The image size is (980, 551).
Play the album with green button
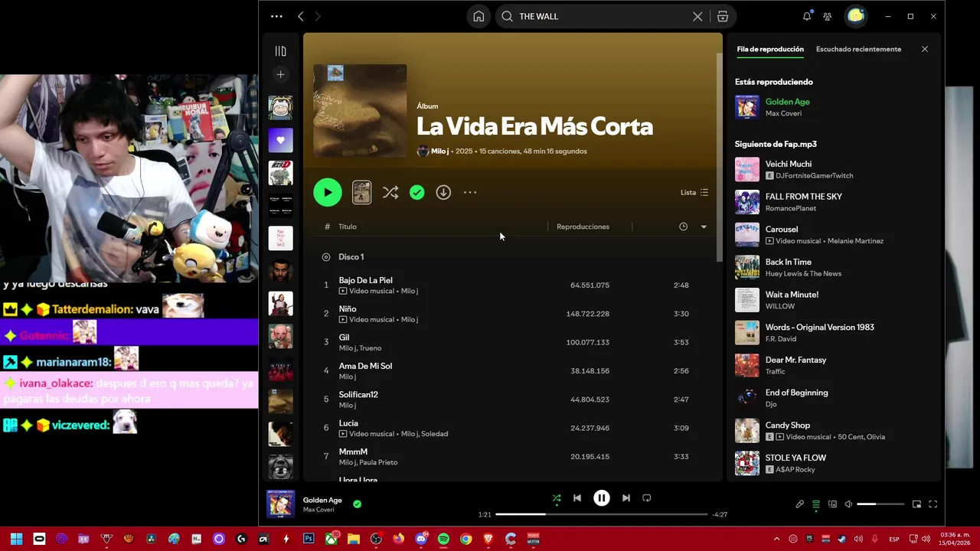(328, 193)
